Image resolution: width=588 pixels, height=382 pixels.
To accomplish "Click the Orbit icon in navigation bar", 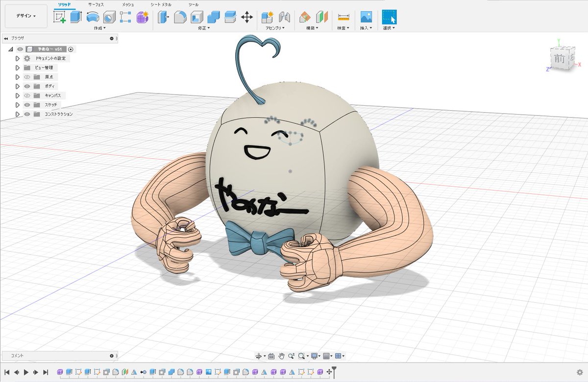I will [x=258, y=356].
